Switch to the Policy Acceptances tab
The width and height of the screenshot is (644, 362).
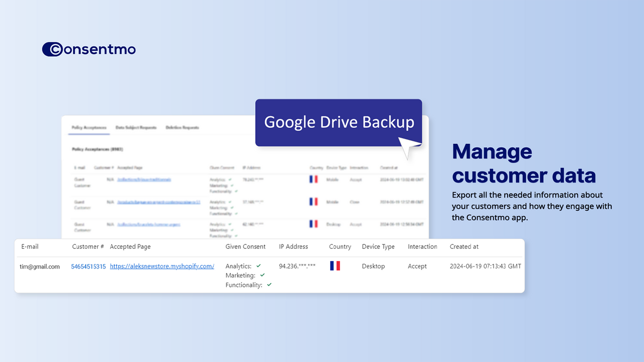(x=89, y=128)
